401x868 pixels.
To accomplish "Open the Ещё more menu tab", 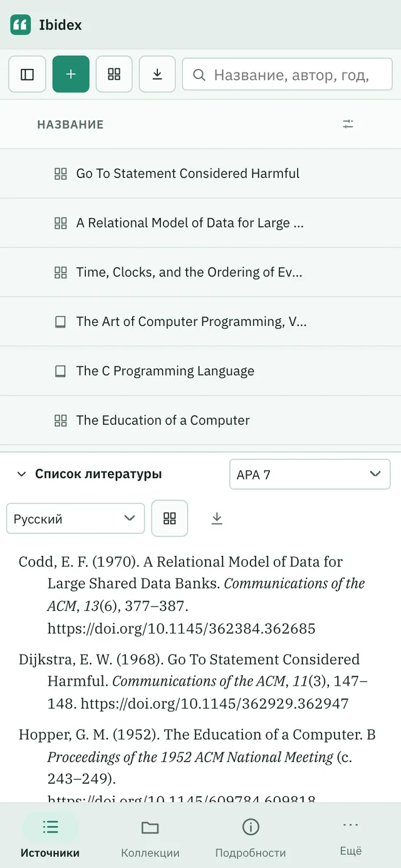I will point(351,837).
